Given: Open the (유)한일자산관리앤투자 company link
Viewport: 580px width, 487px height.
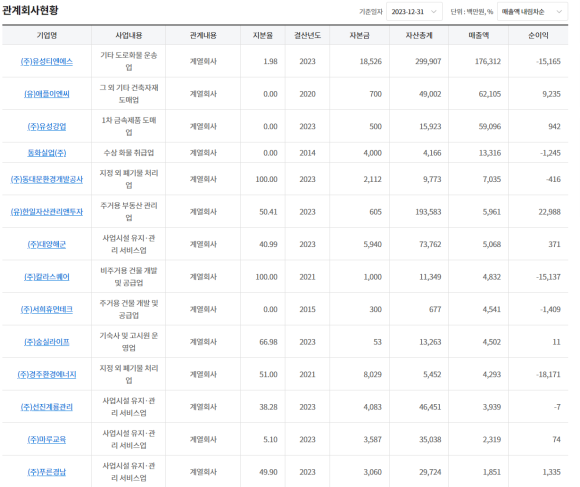Looking at the screenshot, I should point(47,212).
